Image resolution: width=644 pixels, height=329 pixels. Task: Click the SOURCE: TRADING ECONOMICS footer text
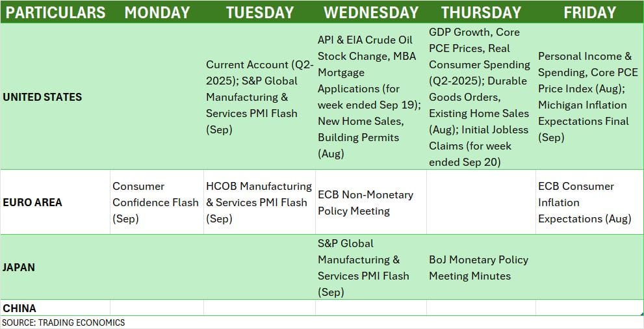(63, 322)
